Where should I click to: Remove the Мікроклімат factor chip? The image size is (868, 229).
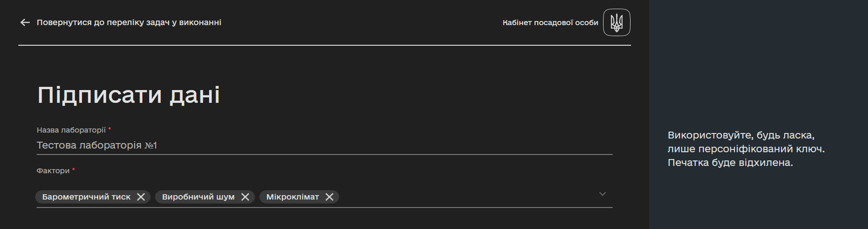coord(329,197)
